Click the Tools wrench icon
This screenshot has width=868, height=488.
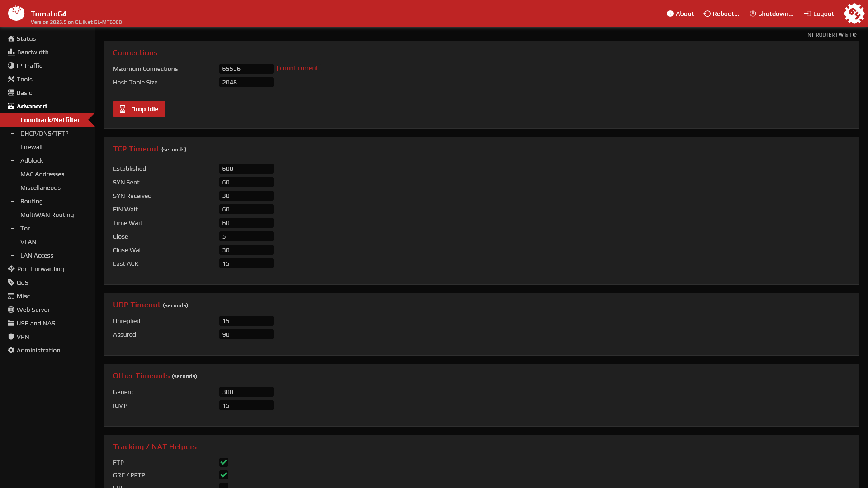[11, 80]
